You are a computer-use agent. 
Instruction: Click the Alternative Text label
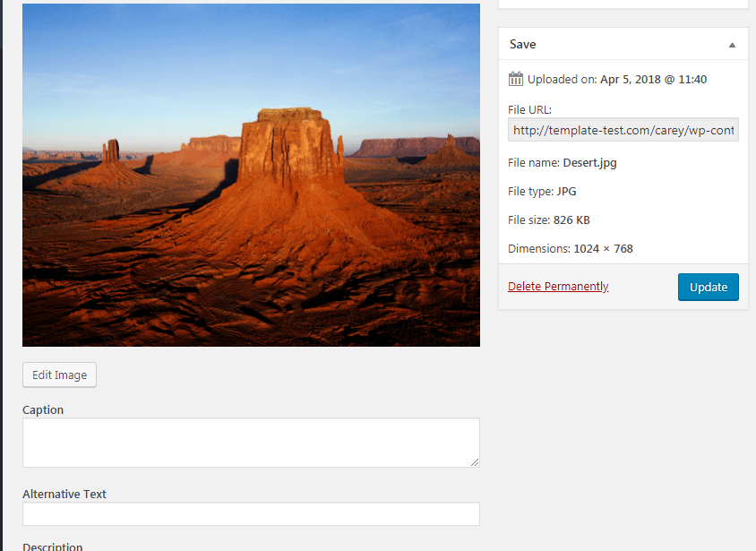point(64,495)
